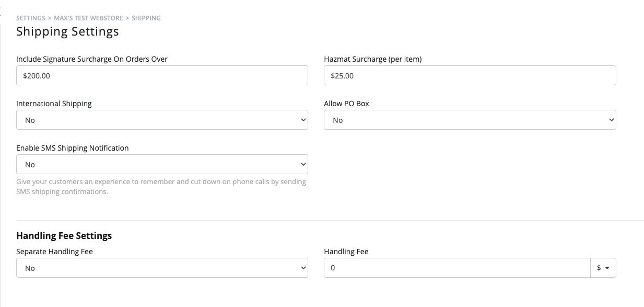Click the chevron on the SMS notification selector

click(x=304, y=164)
